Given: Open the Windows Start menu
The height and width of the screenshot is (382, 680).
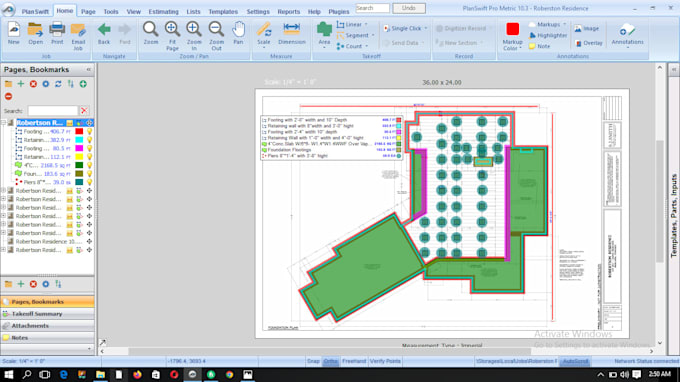Looking at the screenshot, I should 8,375.
